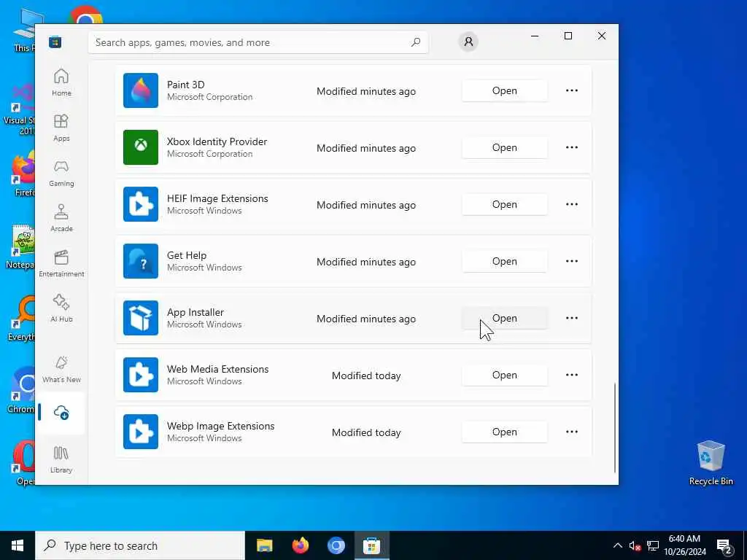Open the user profile account icon

(468, 42)
